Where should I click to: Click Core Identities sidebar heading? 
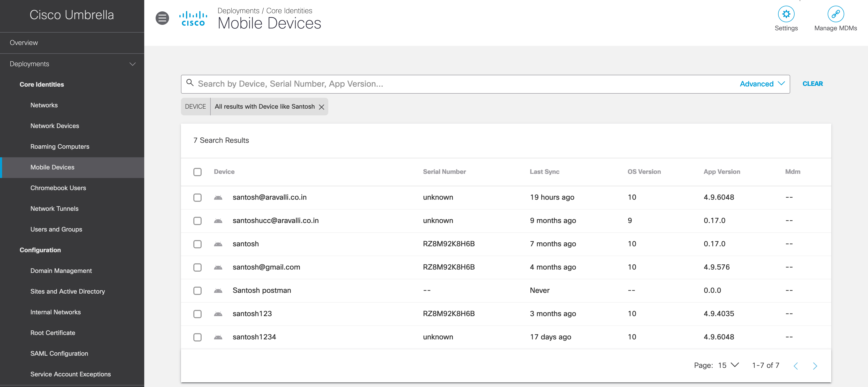pos(41,85)
